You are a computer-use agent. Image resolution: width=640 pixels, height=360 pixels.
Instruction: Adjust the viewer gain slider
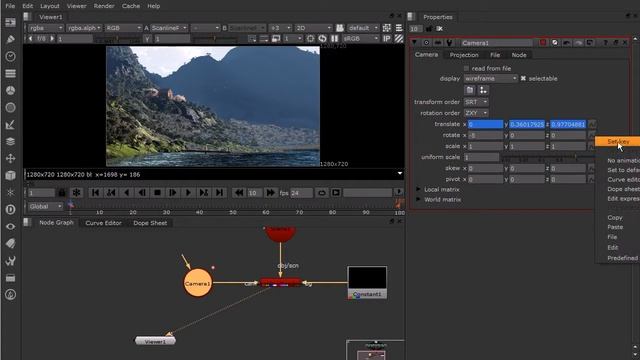(x=118, y=39)
